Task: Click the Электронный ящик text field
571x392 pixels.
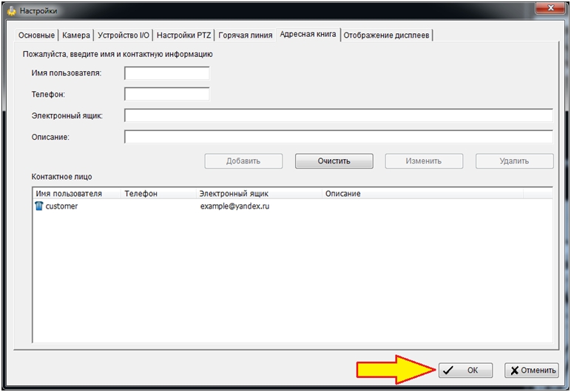Action: pyautogui.click(x=338, y=115)
